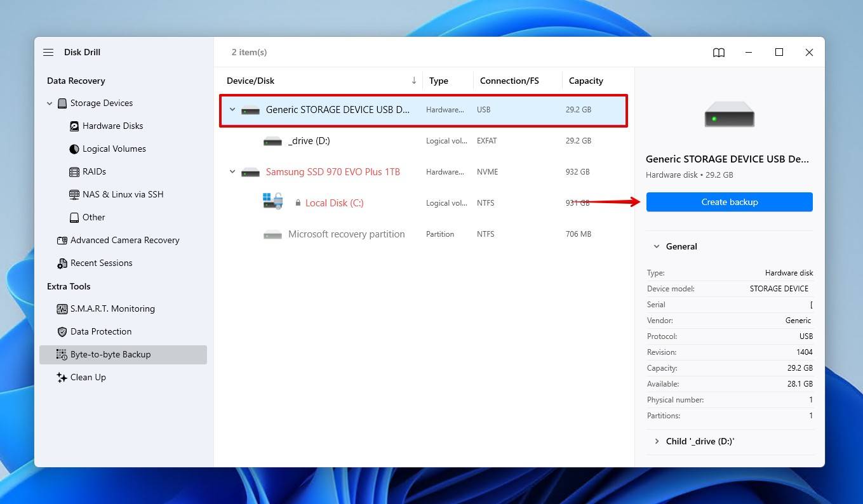Select Byte-to-byte Backup menu item
Image resolution: width=863 pixels, height=504 pixels.
tap(110, 354)
